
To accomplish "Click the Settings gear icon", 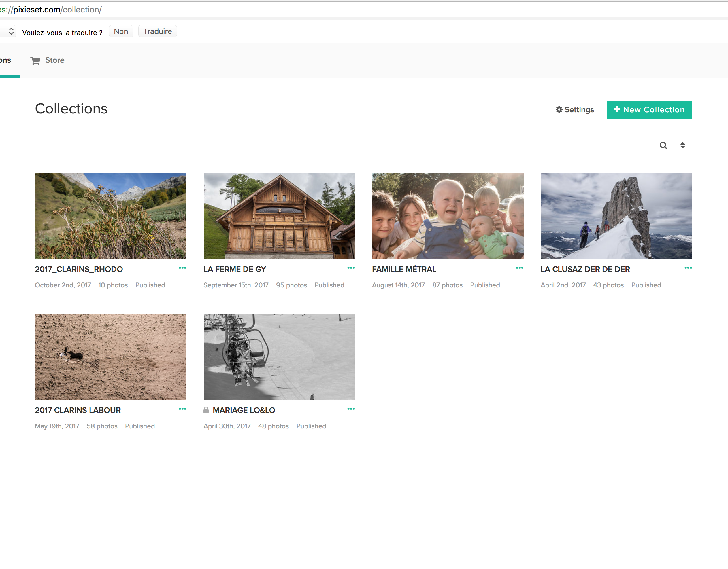I will [x=559, y=110].
